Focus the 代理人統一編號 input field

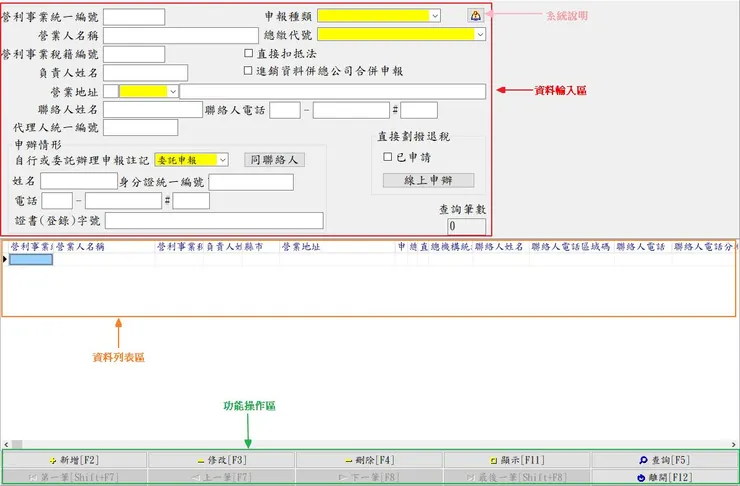[x=141, y=127]
